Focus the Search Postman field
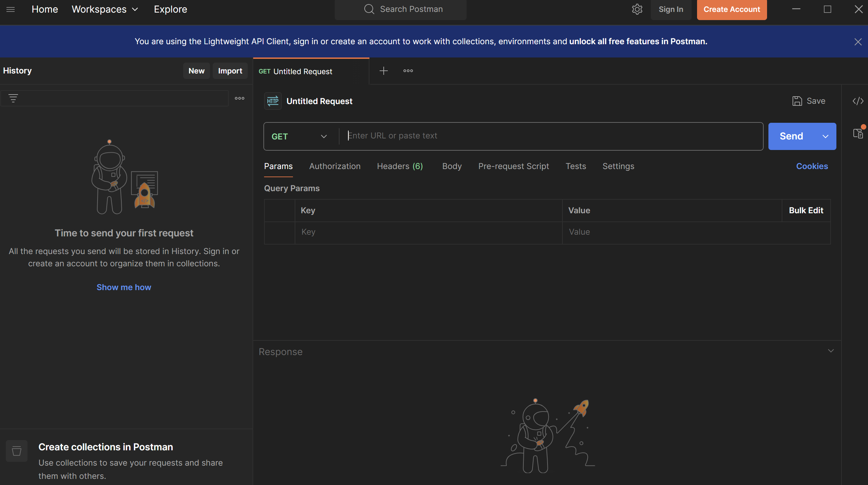This screenshot has height=485, width=868. [x=400, y=10]
